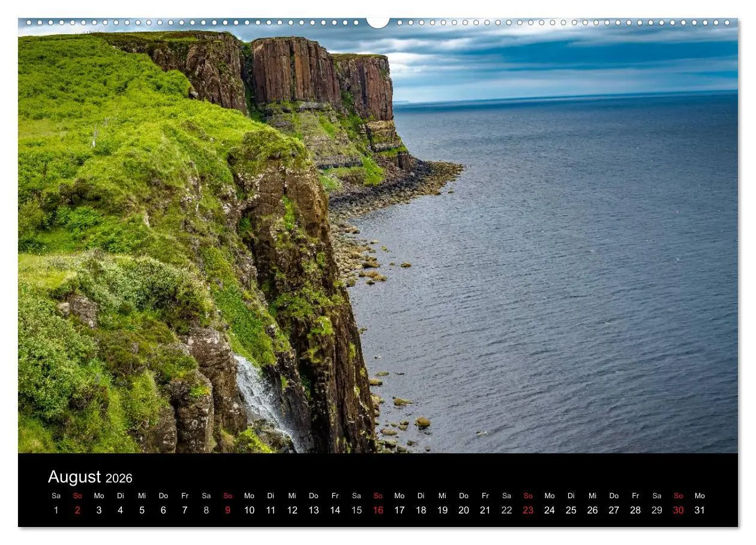Click the August 2026 month title
756x545 pixels.
[90, 477]
